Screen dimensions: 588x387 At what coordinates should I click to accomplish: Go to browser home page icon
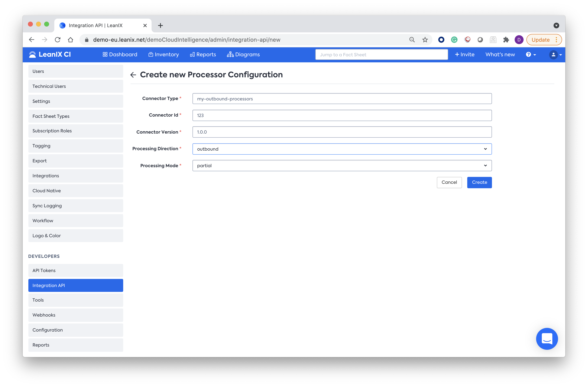pyautogui.click(x=71, y=40)
